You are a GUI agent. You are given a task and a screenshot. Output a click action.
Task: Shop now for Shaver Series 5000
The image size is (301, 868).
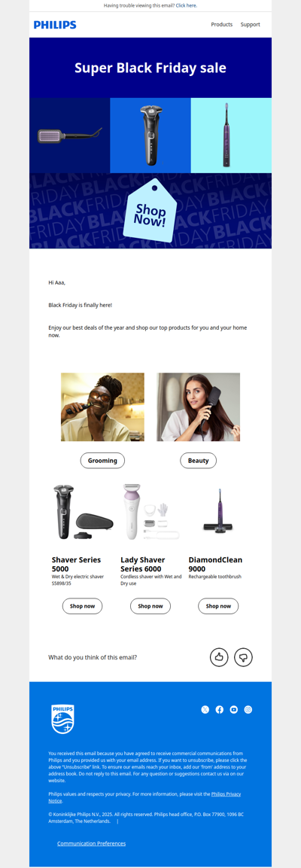(83, 606)
